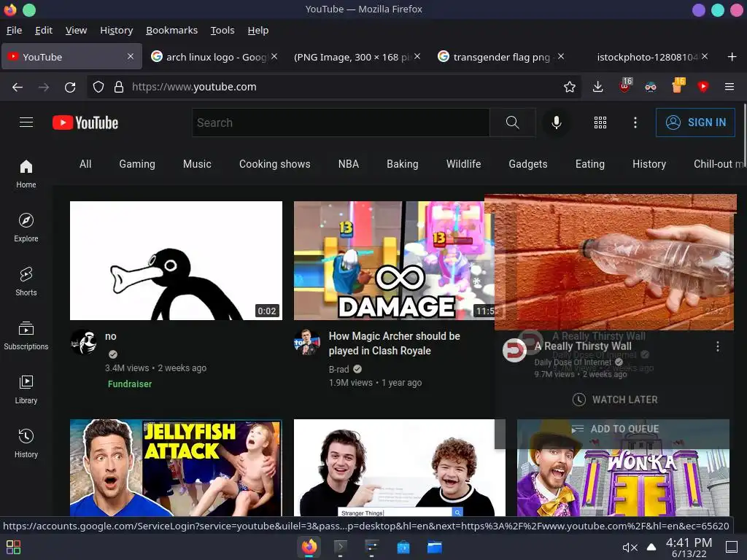Image resolution: width=747 pixels, height=560 pixels.
Task: Click the SIGN IN button
Action: (x=695, y=122)
